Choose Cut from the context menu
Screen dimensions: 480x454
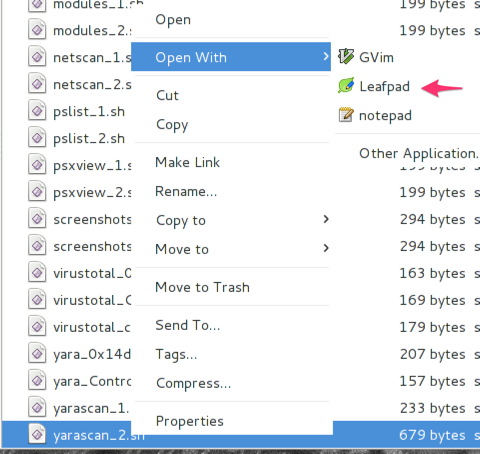pos(167,95)
